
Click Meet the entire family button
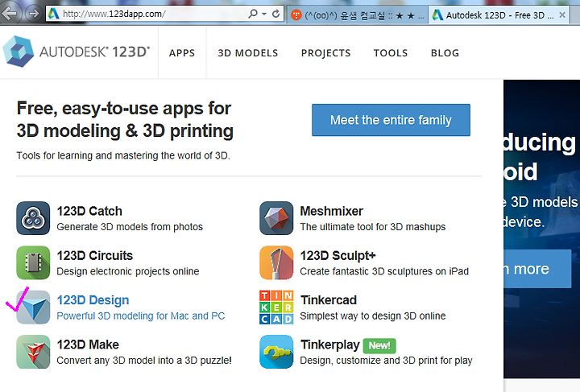coord(391,120)
